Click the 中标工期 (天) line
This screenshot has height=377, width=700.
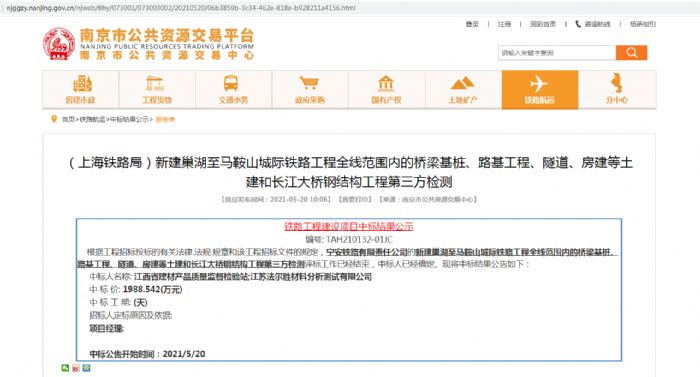tap(118, 302)
